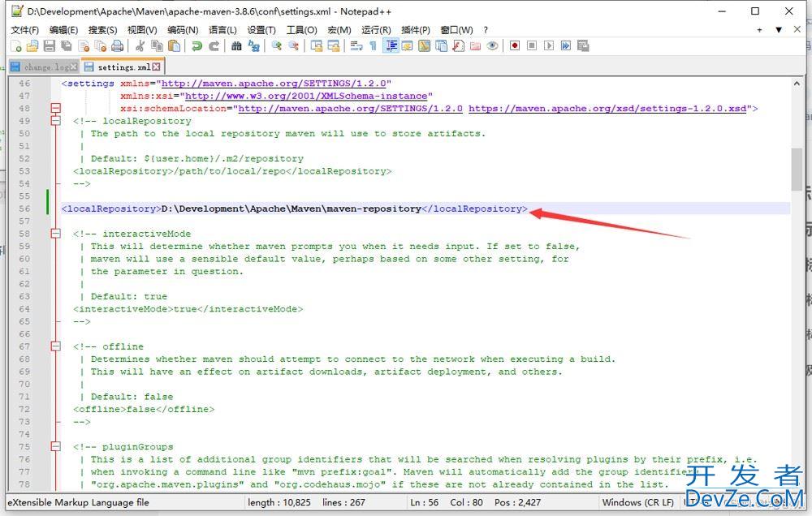812x516 pixels.
Task: Run macro multiple times icon
Action: click(566, 46)
